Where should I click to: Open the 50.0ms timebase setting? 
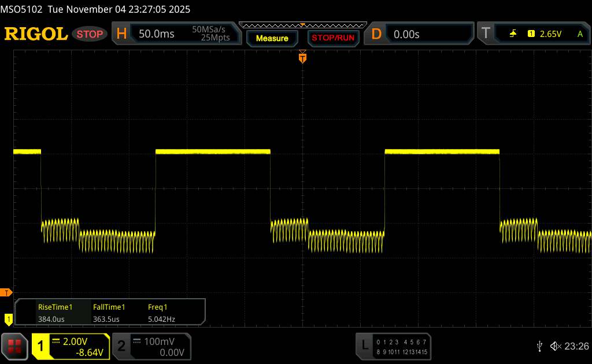(157, 34)
